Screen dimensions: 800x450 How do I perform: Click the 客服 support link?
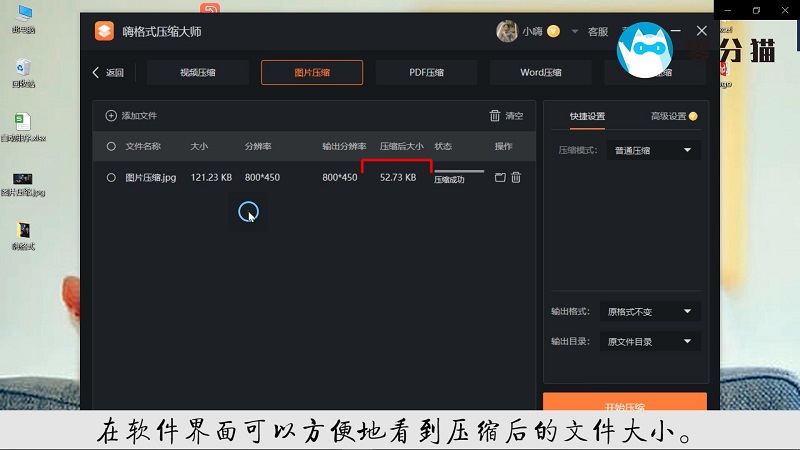click(598, 32)
